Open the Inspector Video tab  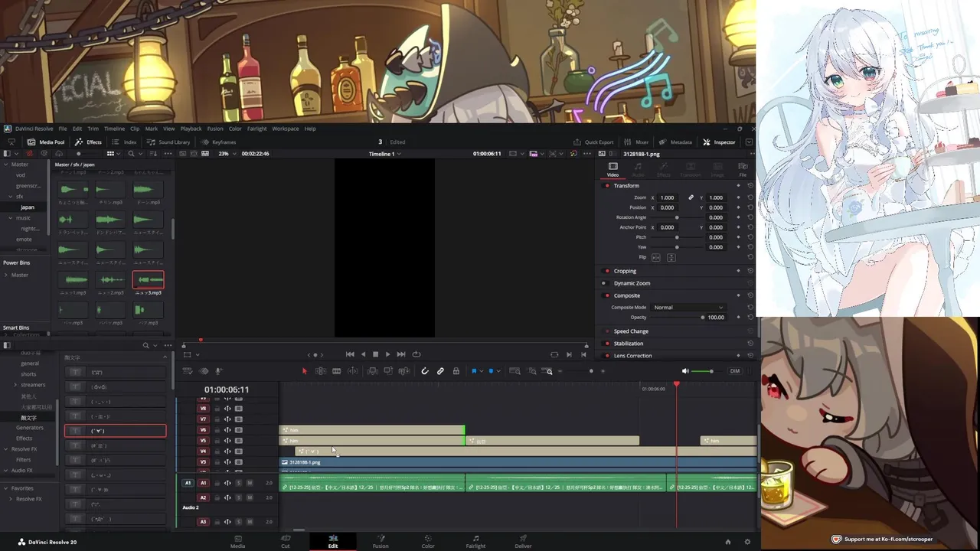click(612, 169)
